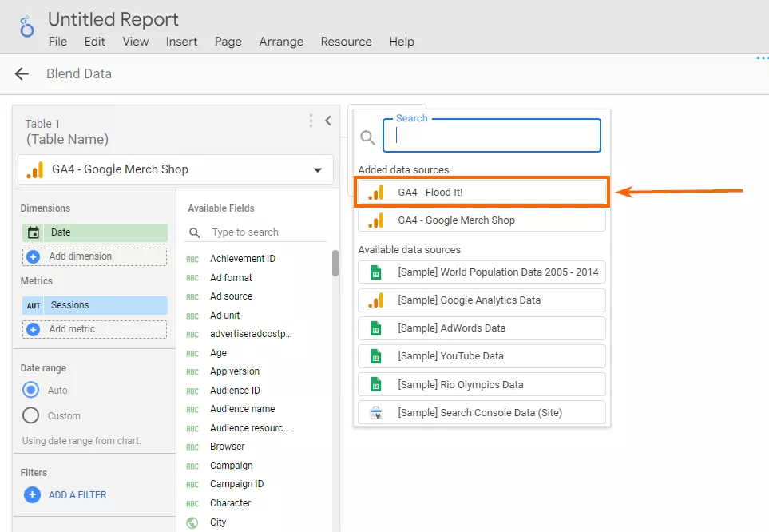The width and height of the screenshot is (769, 532).
Task: Click the globe icon beside City
Action: pyautogui.click(x=192, y=523)
